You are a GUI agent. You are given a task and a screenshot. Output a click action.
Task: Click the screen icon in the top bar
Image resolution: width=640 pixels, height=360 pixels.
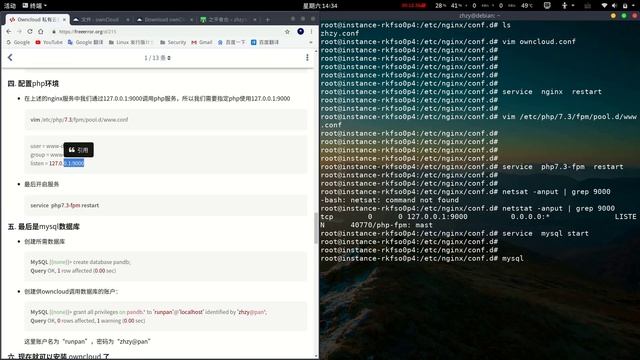pos(547,6)
